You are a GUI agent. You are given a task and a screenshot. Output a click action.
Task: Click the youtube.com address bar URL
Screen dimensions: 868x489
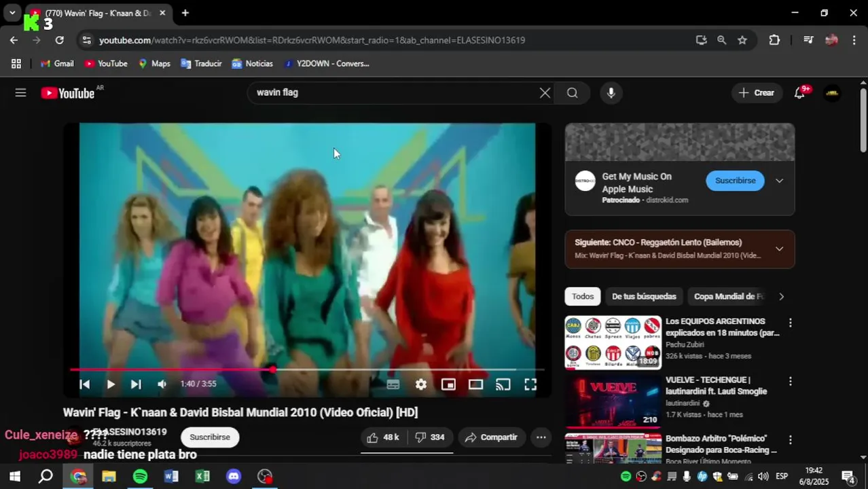tap(312, 40)
